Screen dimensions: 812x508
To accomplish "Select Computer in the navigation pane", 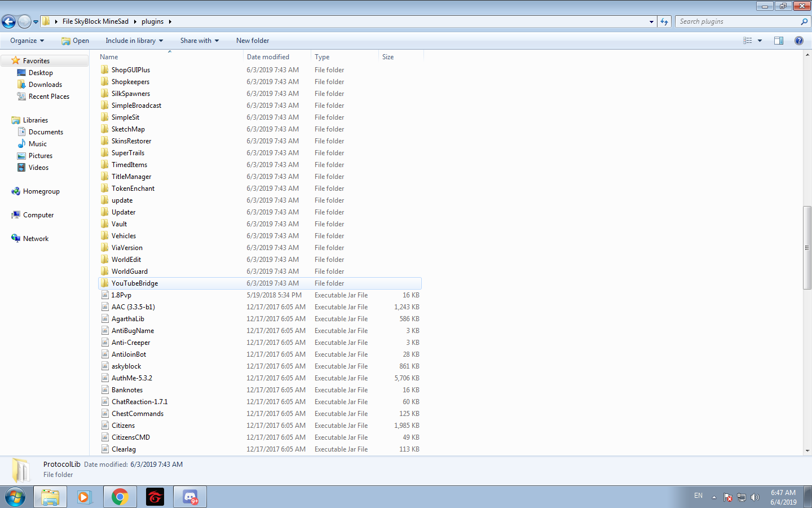I will pyautogui.click(x=38, y=215).
